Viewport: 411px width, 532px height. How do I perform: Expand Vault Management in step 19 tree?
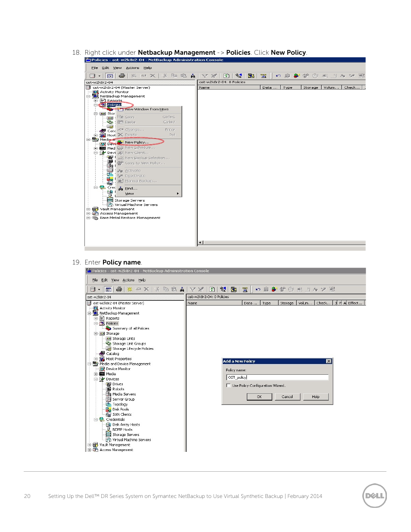[x=89, y=445]
